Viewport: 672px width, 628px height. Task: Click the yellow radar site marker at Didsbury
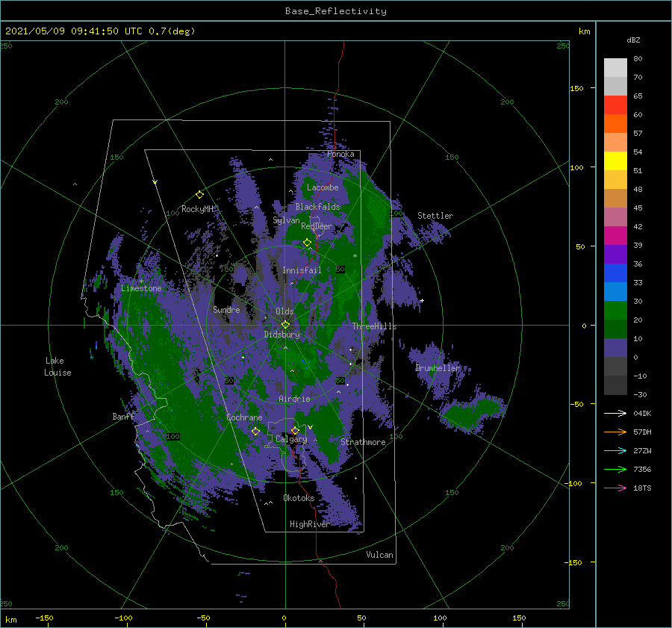pos(285,325)
